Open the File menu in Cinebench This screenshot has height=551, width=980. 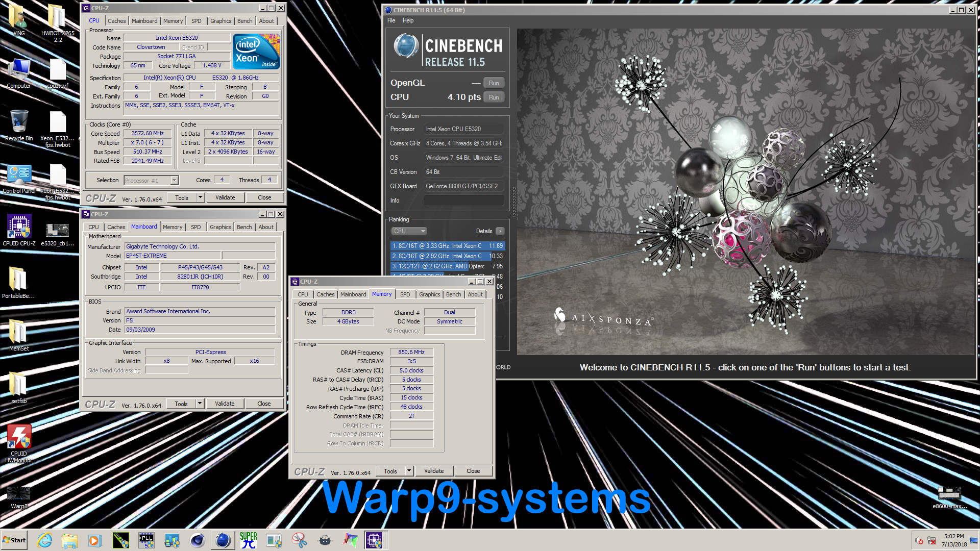[391, 20]
